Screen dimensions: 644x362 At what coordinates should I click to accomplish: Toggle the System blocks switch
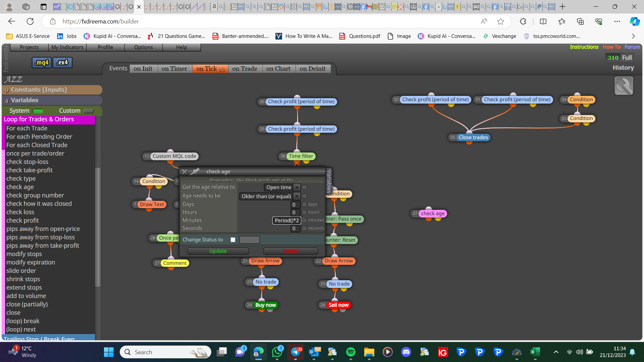tap(38, 111)
